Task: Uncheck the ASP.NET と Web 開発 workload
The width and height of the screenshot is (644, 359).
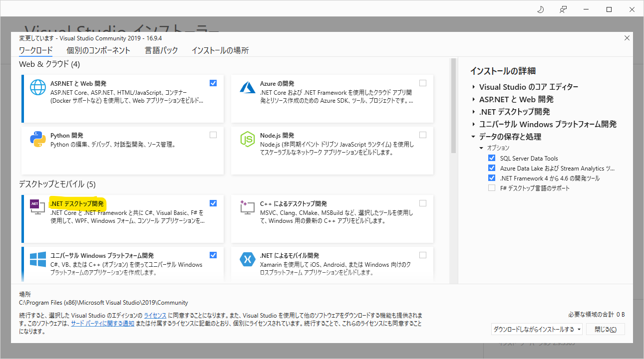Action: point(213,83)
